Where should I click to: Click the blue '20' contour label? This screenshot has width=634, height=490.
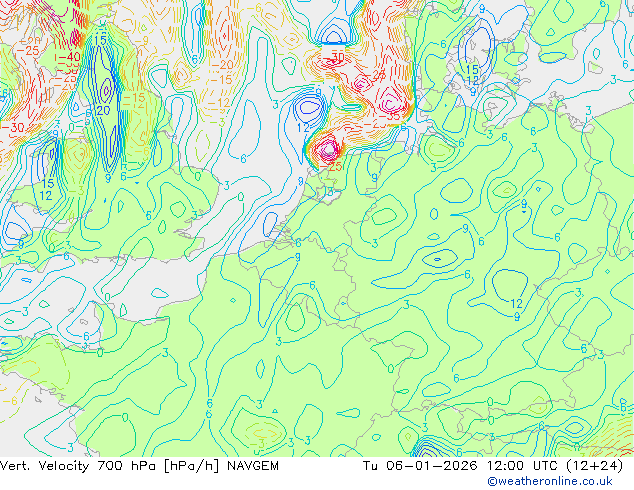click(104, 110)
